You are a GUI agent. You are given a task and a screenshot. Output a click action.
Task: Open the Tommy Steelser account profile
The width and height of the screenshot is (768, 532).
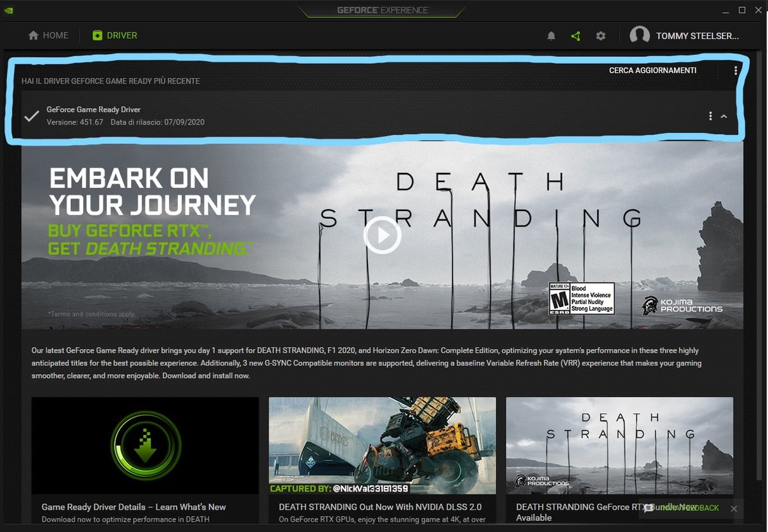pos(684,36)
